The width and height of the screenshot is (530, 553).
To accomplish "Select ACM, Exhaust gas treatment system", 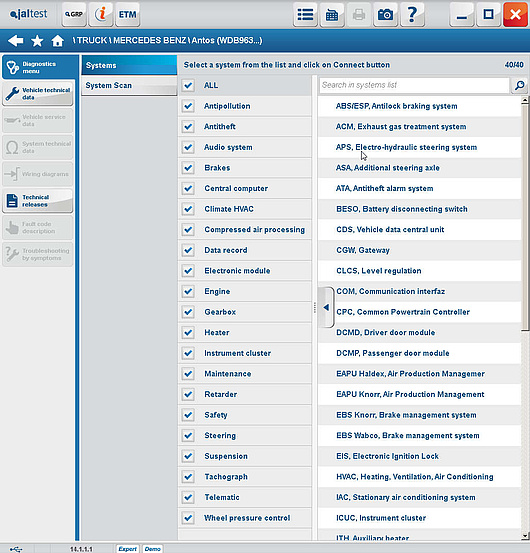I will pyautogui.click(x=420, y=127).
